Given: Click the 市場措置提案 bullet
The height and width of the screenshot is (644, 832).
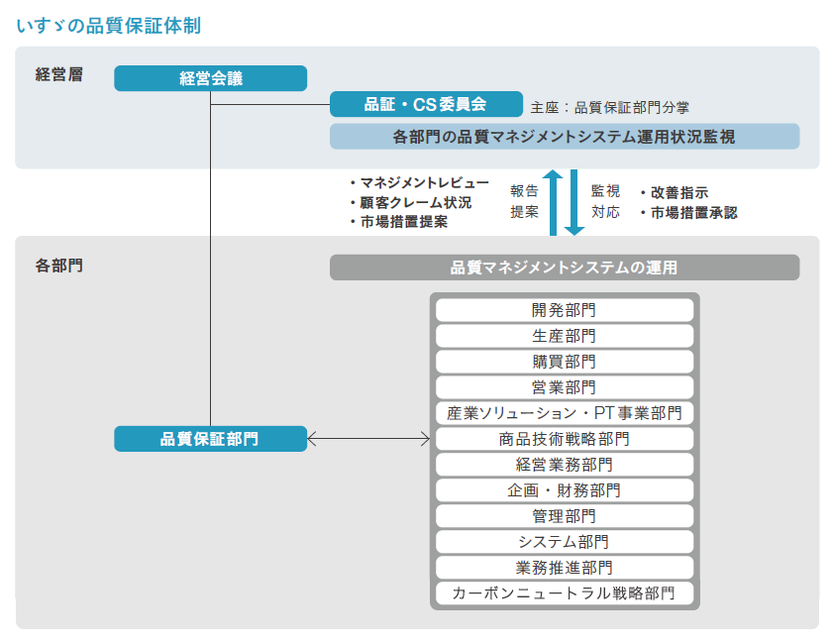Looking at the screenshot, I should [399, 222].
